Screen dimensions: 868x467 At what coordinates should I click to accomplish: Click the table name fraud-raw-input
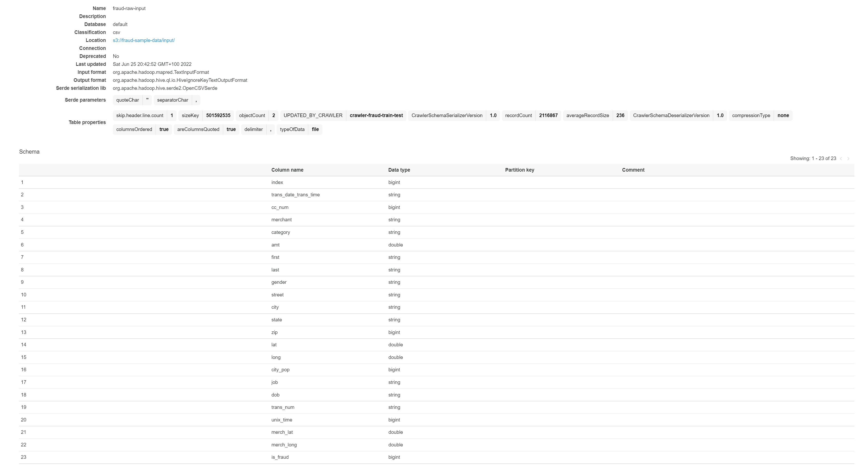[x=129, y=8]
